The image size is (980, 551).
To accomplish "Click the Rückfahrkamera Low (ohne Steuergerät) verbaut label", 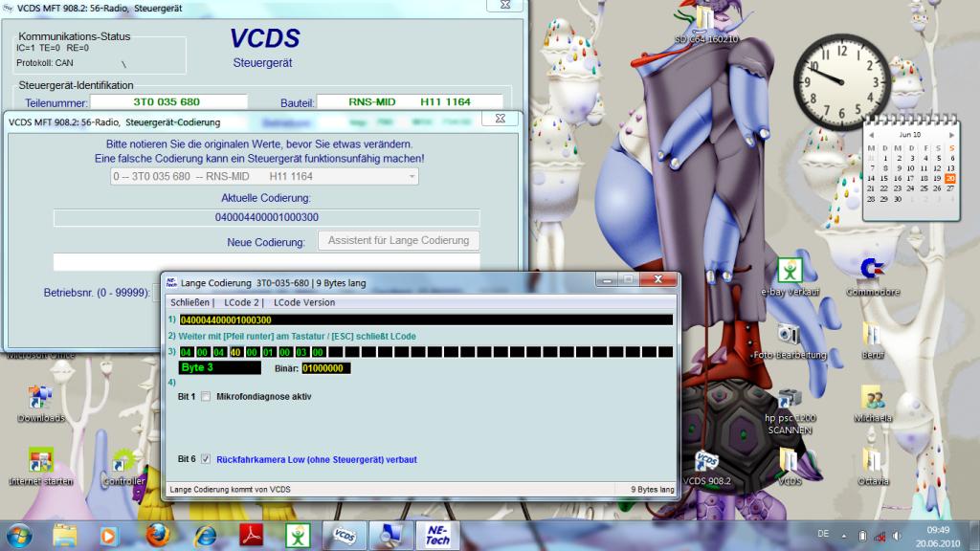I will [x=316, y=460].
